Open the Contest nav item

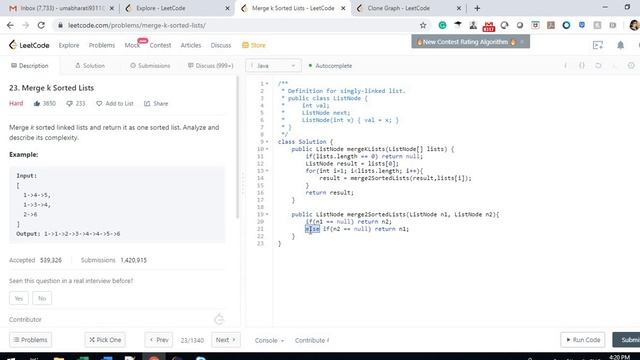(160, 45)
